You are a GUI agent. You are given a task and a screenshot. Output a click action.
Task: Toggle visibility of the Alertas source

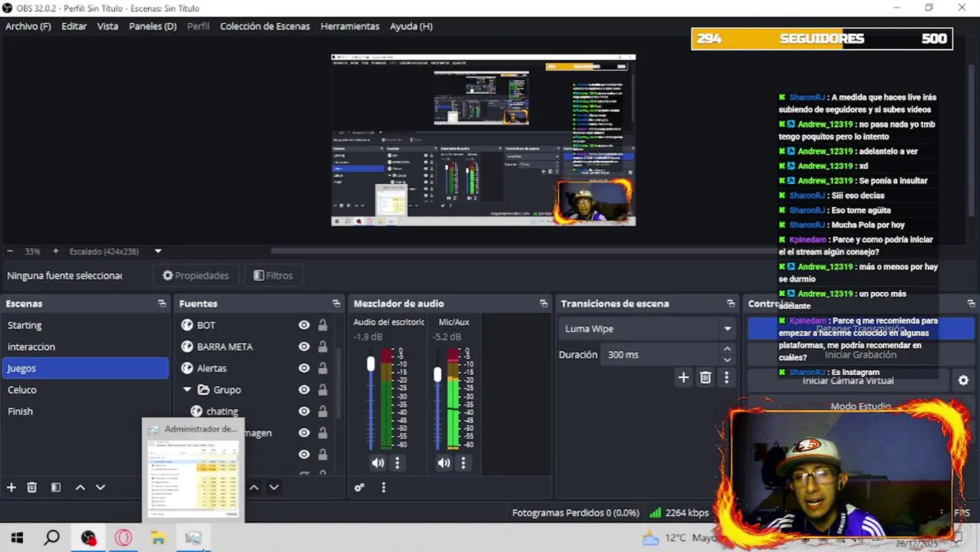(304, 368)
